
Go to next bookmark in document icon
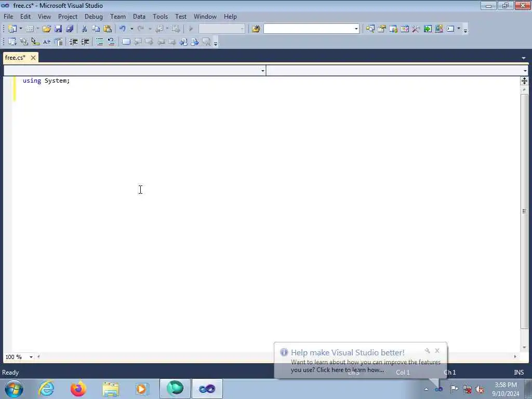(x=195, y=42)
